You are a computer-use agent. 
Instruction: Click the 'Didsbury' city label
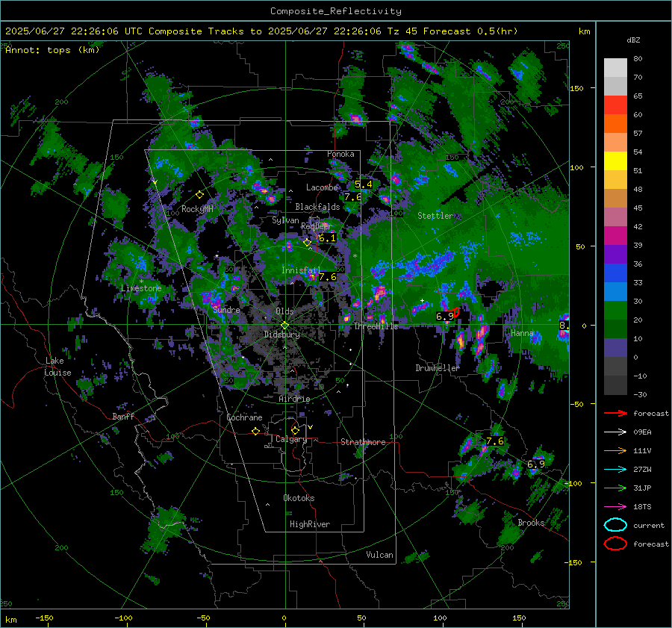(x=282, y=335)
